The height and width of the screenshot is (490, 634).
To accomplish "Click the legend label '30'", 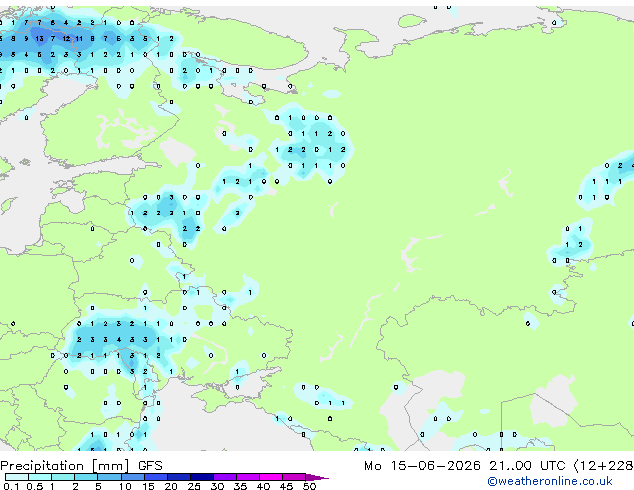I will [x=217, y=486].
